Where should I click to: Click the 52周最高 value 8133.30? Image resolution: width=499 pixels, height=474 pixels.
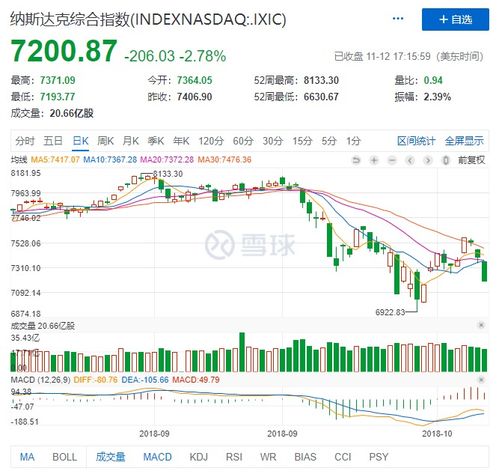(321, 80)
